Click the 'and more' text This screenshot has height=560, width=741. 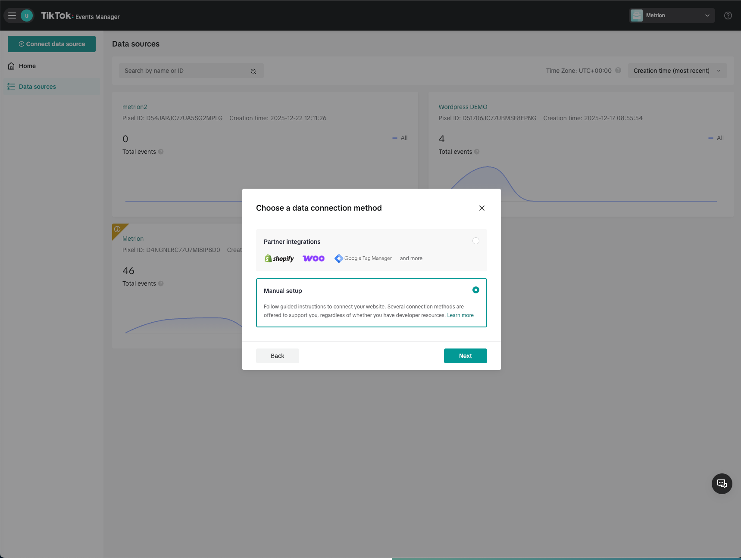click(x=411, y=258)
